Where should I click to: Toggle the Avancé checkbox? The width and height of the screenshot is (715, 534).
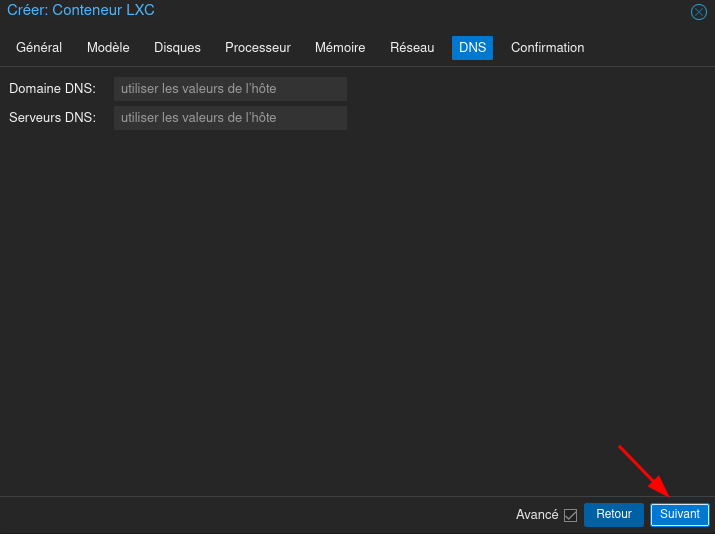point(571,515)
